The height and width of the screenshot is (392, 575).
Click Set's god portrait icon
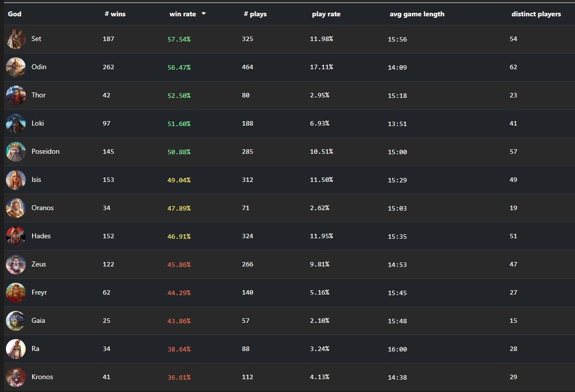[16, 39]
